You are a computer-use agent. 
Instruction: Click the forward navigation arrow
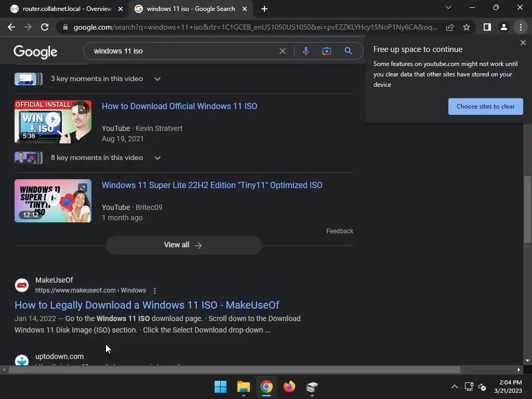[28, 27]
